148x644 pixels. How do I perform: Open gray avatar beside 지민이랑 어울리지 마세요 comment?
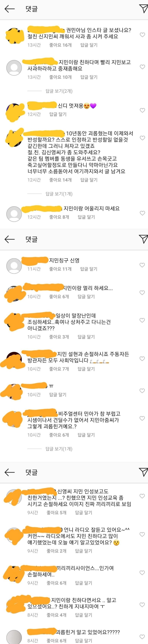coord(14,214)
